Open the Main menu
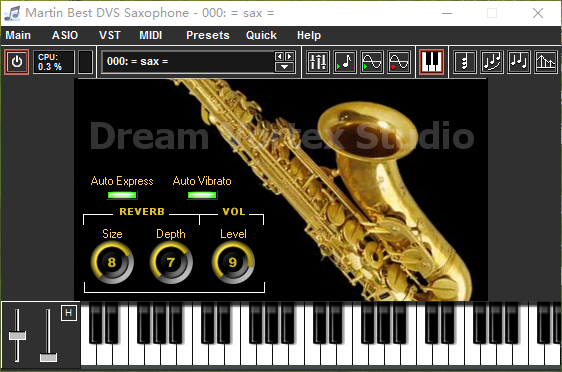The width and height of the screenshot is (562, 372). tap(18, 35)
